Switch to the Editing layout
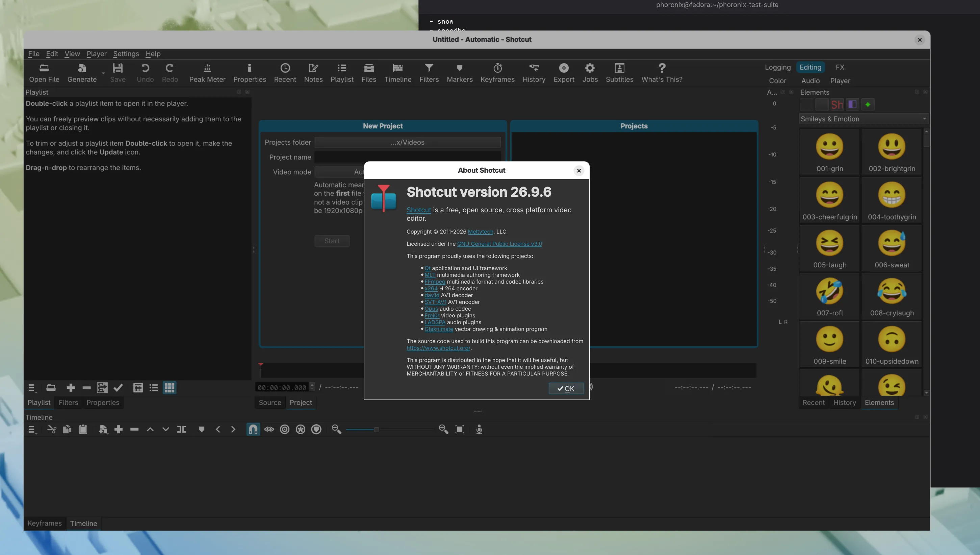This screenshot has width=980, height=555. tap(810, 67)
